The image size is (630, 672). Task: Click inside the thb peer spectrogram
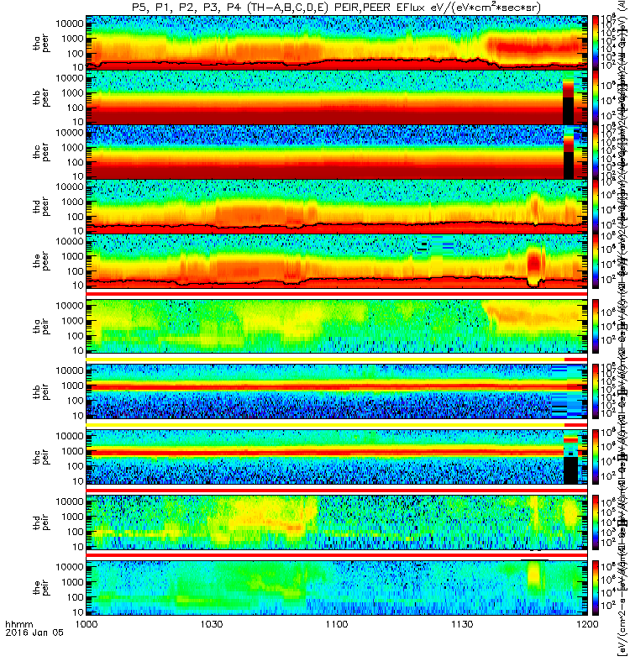(x=337, y=97)
